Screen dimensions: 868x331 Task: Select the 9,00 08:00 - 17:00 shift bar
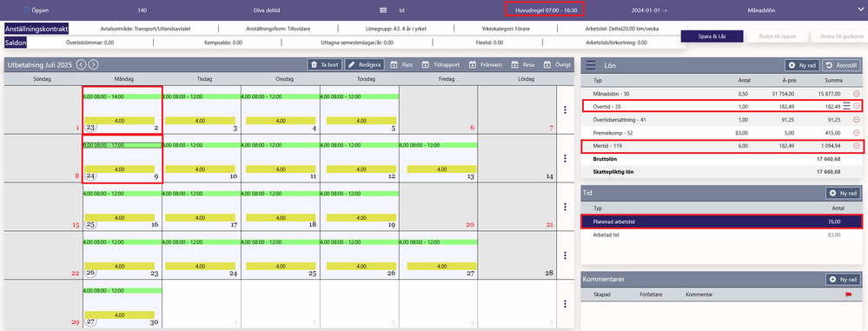(x=122, y=145)
